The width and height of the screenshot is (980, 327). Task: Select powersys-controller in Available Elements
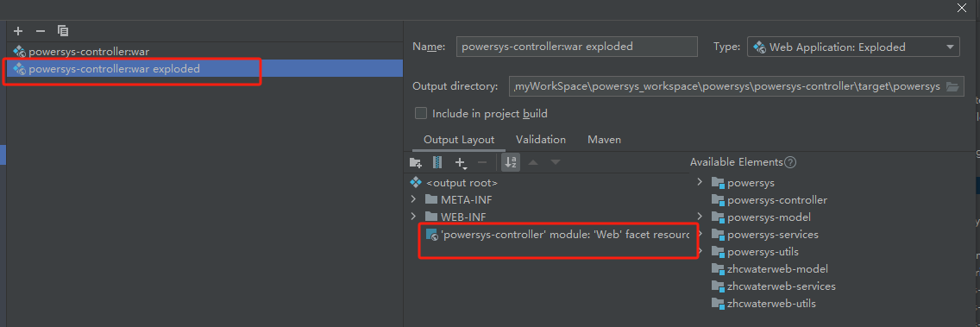click(x=777, y=200)
